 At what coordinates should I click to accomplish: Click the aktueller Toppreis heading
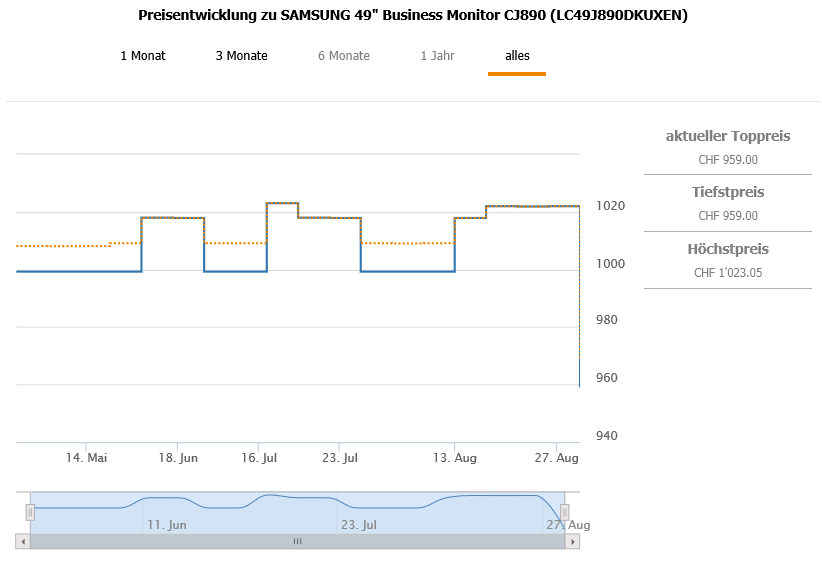[728, 136]
